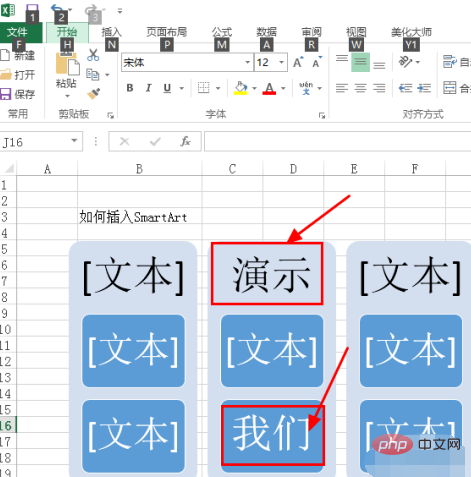Click the Redo icon
Screen dimensions: 471x477
click(91, 10)
